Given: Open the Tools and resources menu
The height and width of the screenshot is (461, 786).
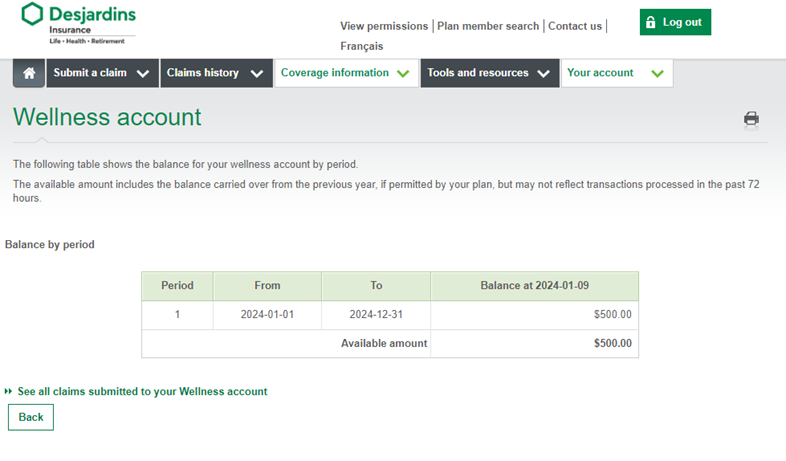Looking at the screenshot, I should tap(478, 73).
